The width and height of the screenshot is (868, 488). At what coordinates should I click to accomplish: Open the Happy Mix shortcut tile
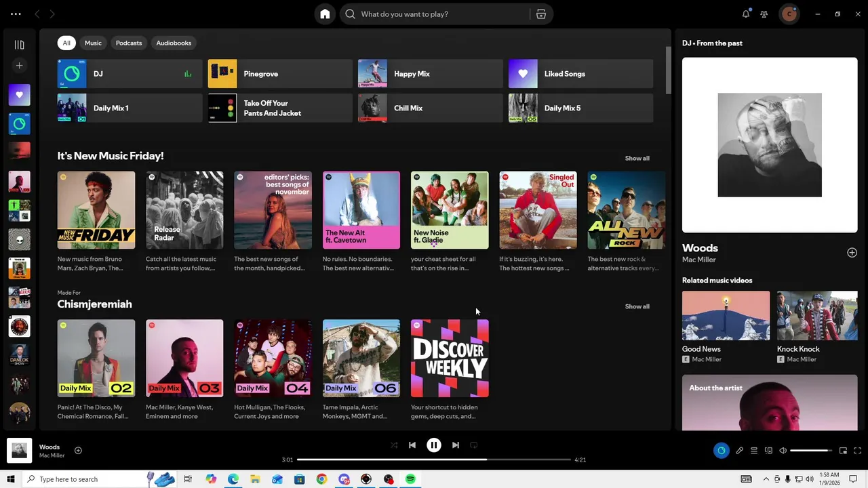coord(430,74)
